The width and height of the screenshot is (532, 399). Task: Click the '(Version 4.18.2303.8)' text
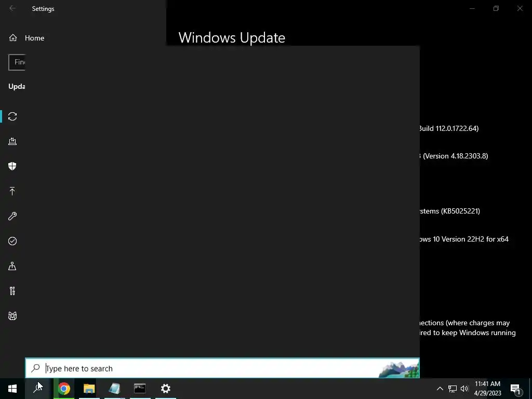[455, 156]
